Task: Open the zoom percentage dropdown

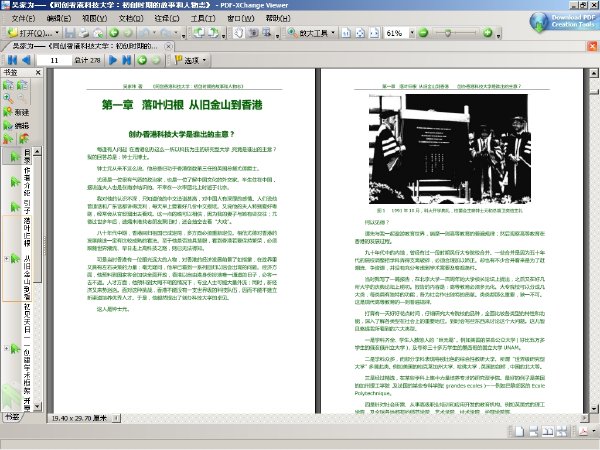Action: pos(412,33)
